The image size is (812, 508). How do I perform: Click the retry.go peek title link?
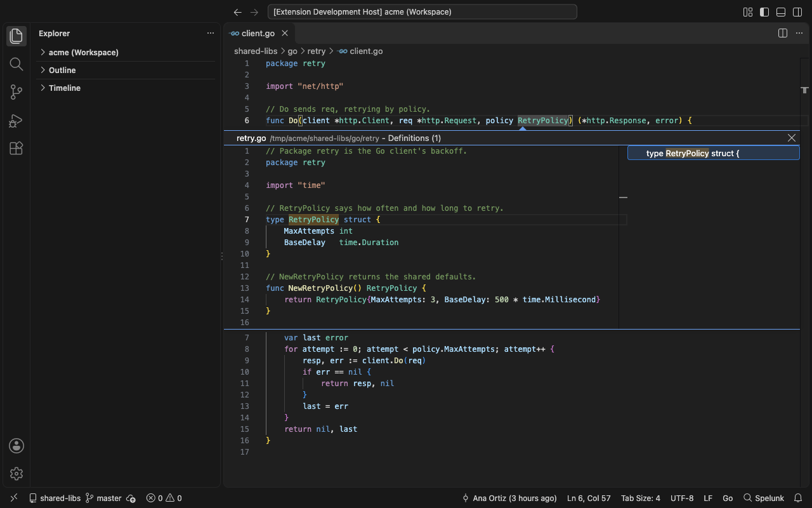[251, 138]
